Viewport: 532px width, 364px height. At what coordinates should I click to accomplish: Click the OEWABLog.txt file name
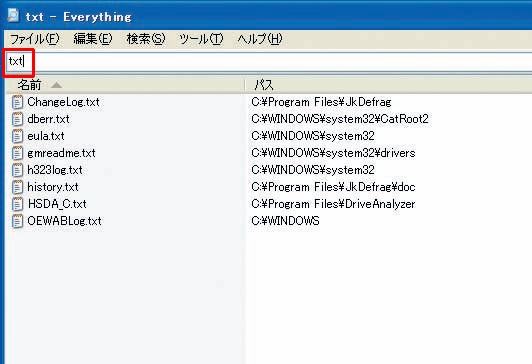(x=64, y=221)
